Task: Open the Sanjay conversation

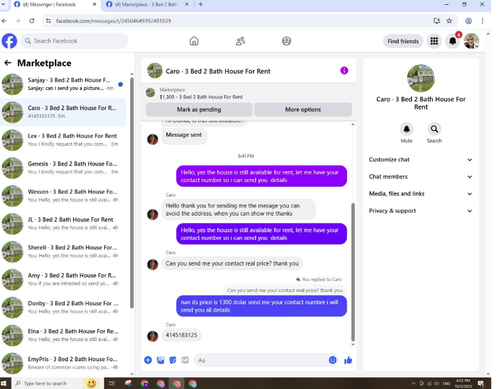Action: [x=63, y=84]
